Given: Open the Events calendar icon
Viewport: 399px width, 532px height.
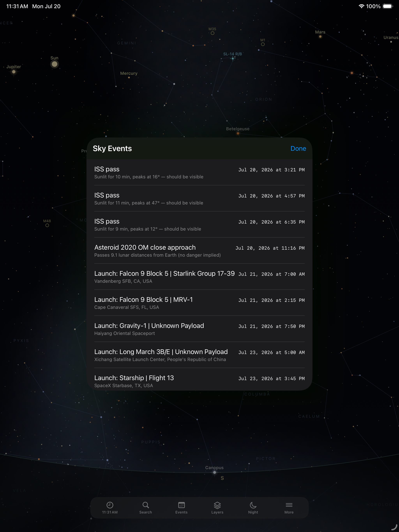Looking at the screenshot, I should tap(181, 505).
